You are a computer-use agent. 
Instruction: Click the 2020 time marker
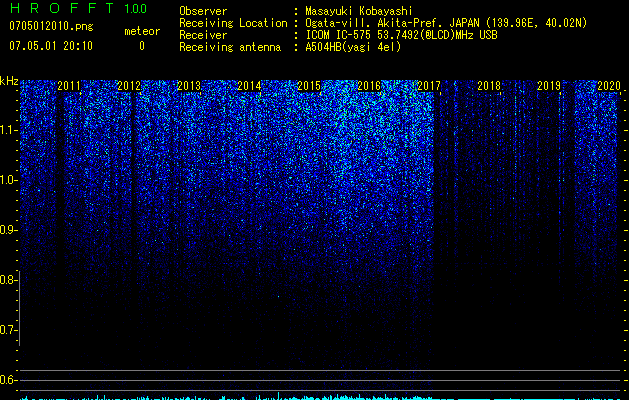coord(609,86)
